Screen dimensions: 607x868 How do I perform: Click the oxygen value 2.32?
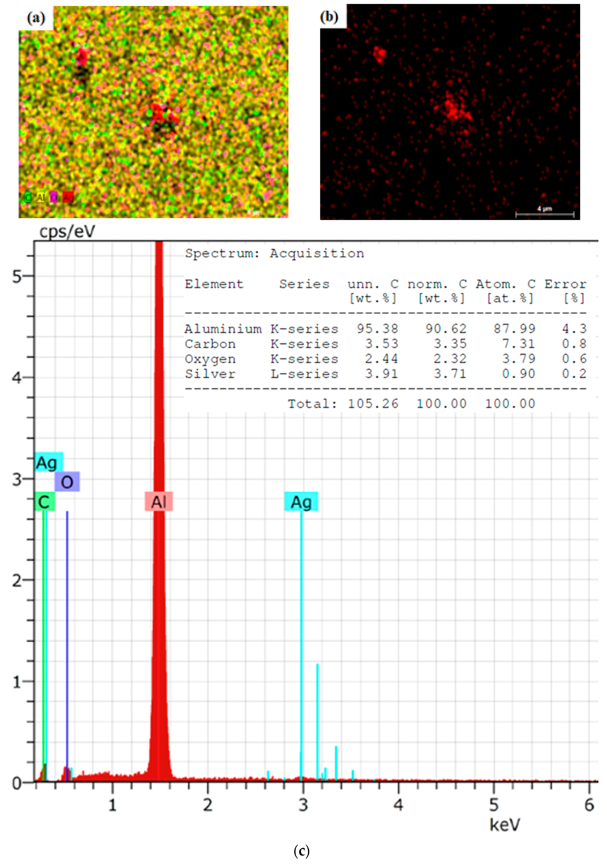coord(450,359)
